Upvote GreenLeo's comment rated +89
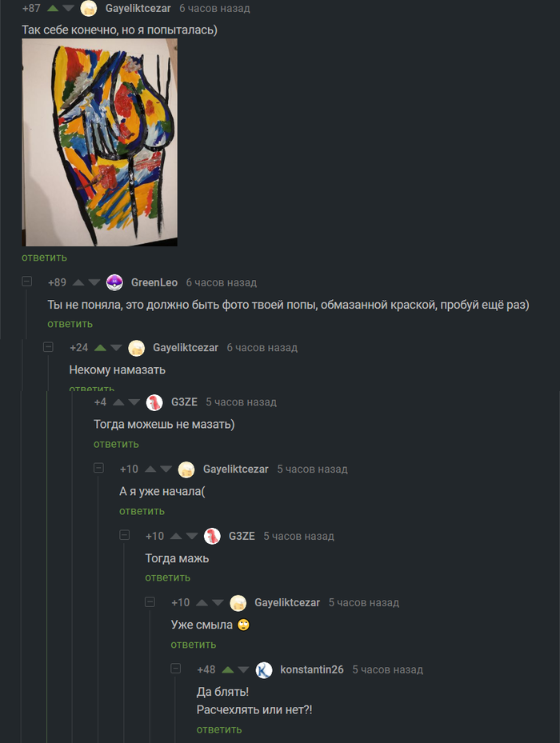Image resolution: width=560 pixels, height=743 pixels. pos(78,282)
